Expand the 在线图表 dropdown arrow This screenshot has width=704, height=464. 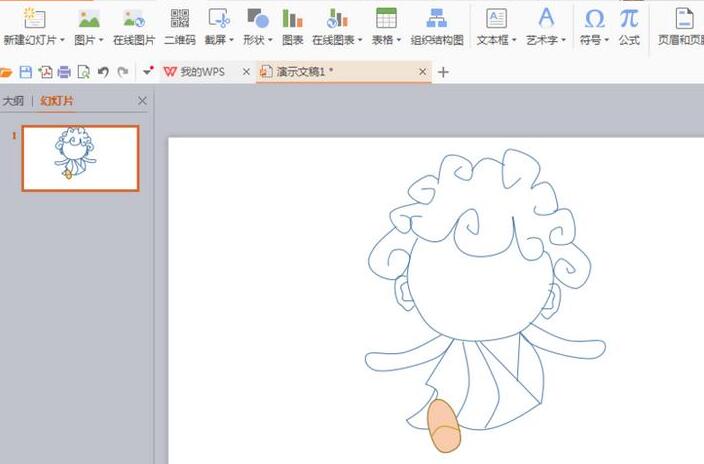360,40
